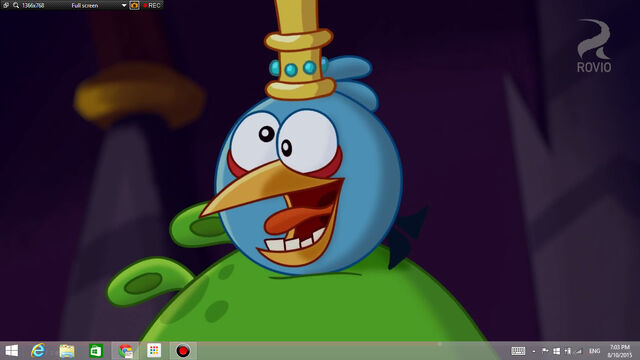
Task: Open the battery/power tray icon
Action: point(567,351)
